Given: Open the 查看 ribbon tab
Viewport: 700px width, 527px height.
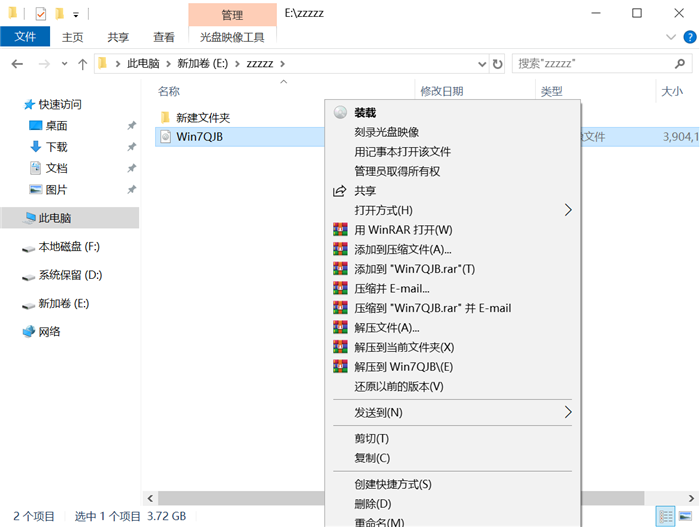Looking at the screenshot, I should pos(164,37).
